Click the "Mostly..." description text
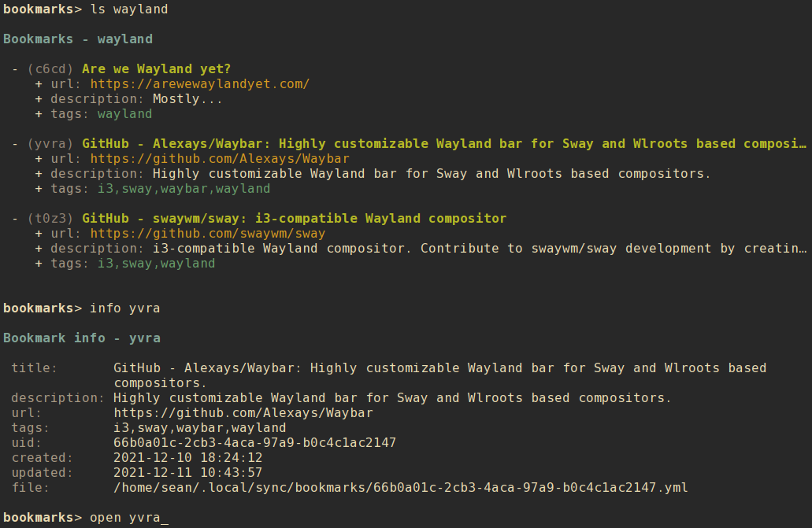812x528 pixels. point(187,99)
